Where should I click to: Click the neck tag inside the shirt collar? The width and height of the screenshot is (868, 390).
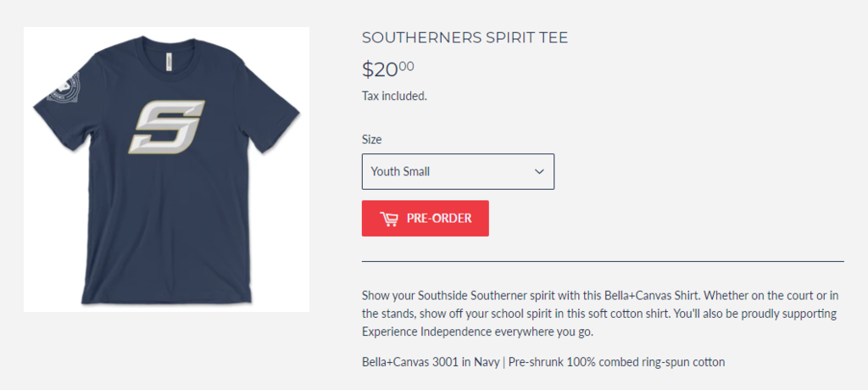[x=166, y=61]
